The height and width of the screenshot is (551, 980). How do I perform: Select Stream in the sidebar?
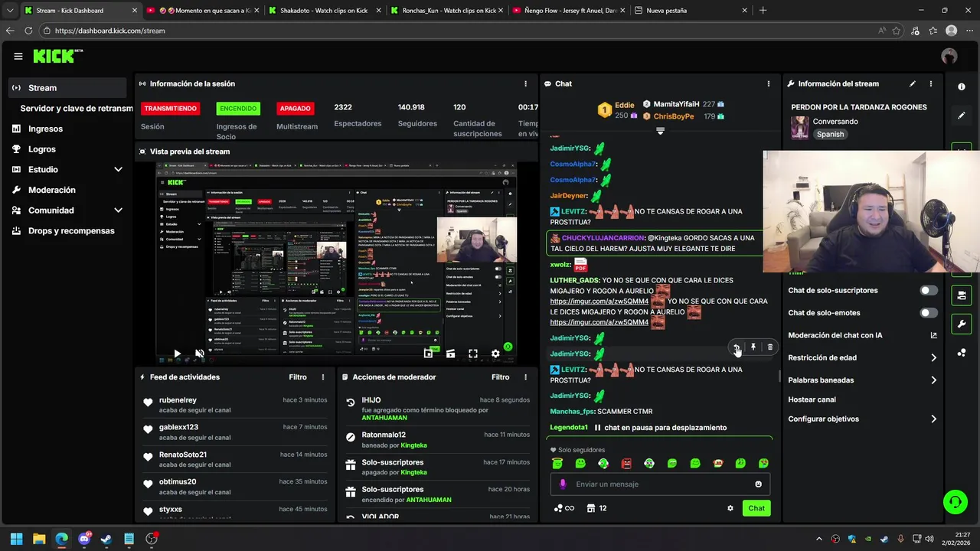(67, 88)
